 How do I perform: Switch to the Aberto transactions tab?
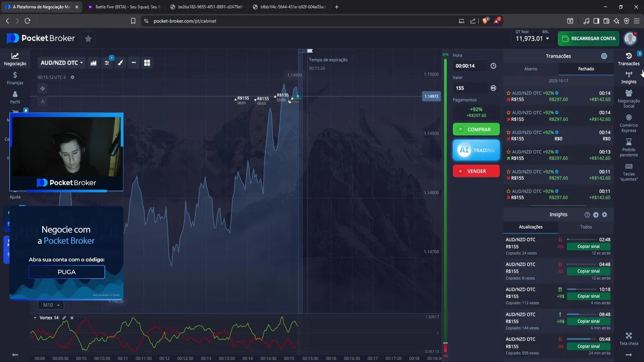pyautogui.click(x=531, y=69)
